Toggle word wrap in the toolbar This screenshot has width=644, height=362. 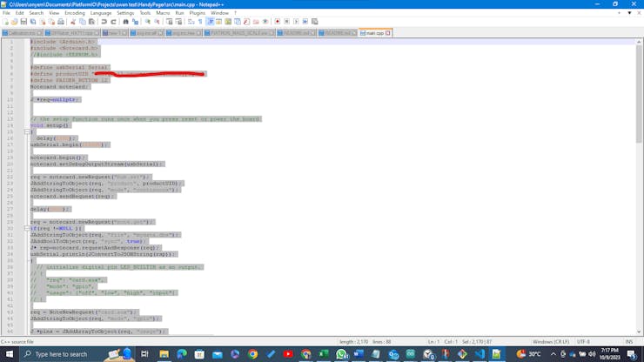[191, 22]
